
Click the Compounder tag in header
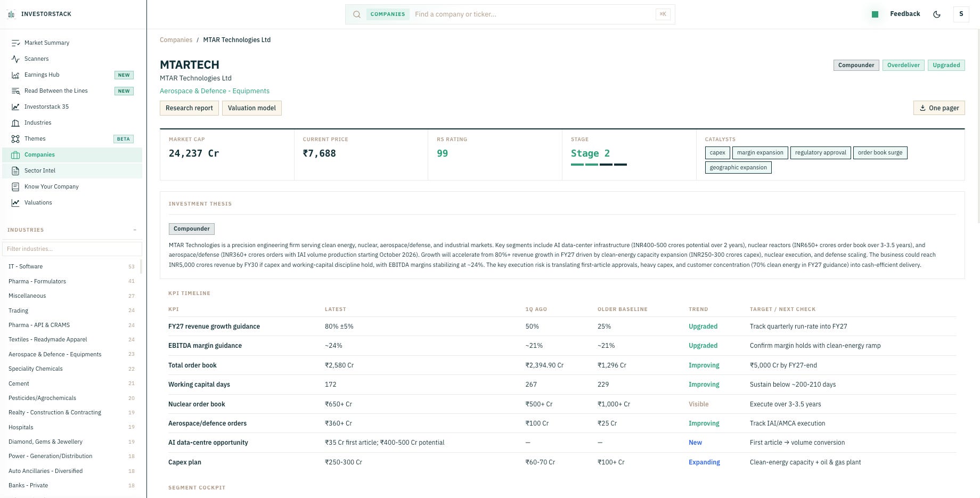[856, 66]
